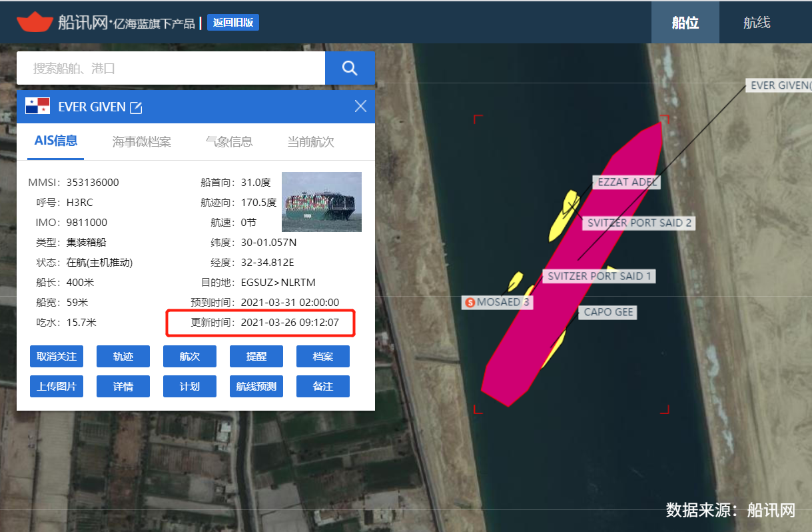Click the IMO value 9811000

coord(87,223)
